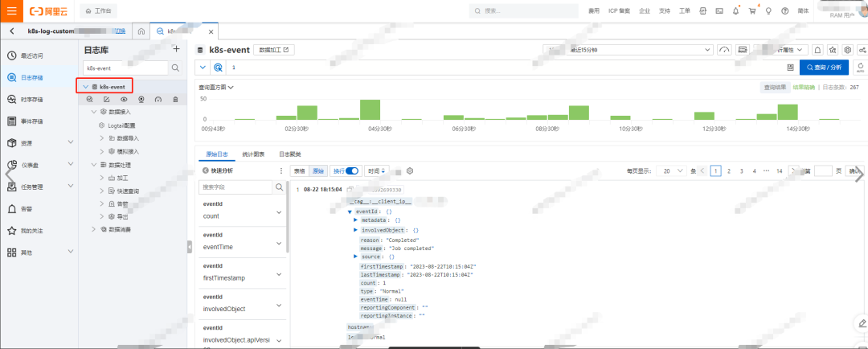Click the bell alert icon beside time range
This screenshot has height=349, width=868.
click(818, 50)
